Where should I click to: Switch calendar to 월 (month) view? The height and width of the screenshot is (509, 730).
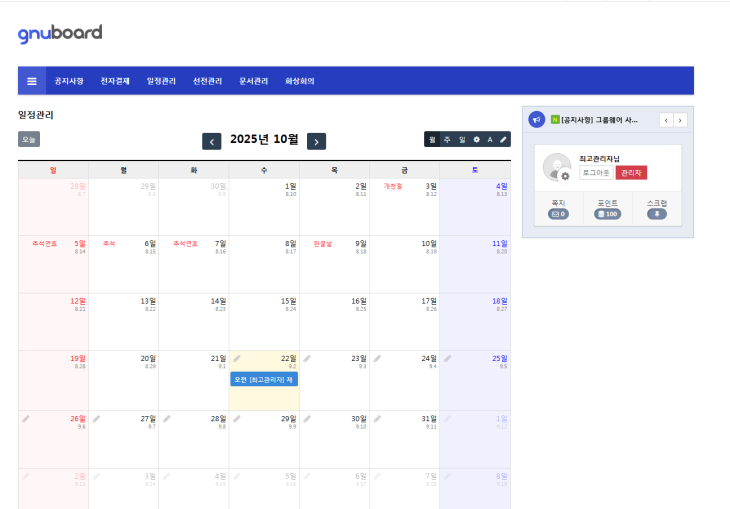tap(432, 140)
